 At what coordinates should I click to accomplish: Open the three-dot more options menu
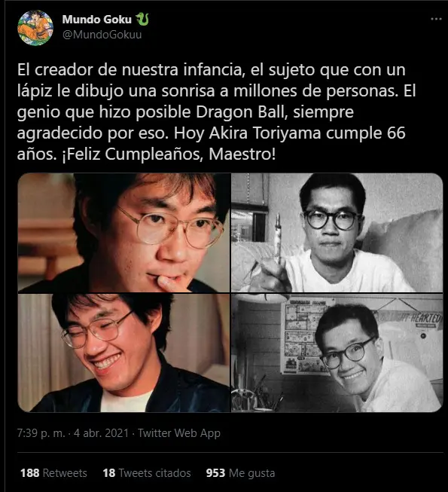click(x=436, y=19)
